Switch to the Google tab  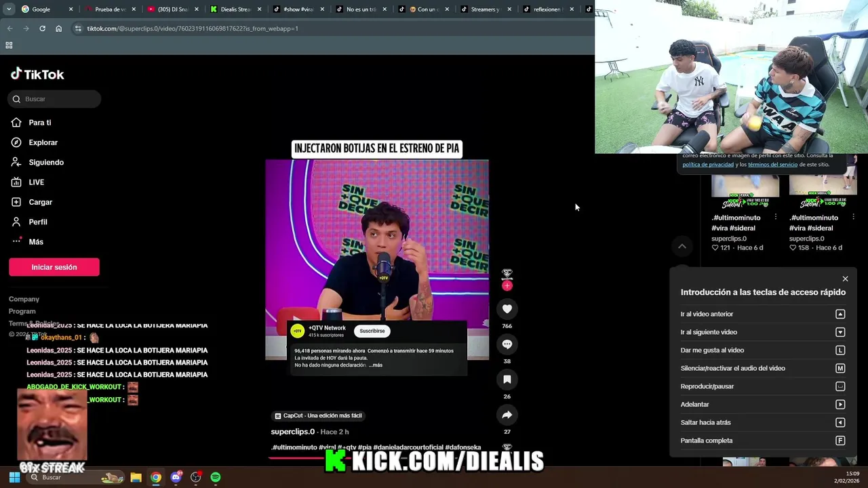click(x=45, y=9)
